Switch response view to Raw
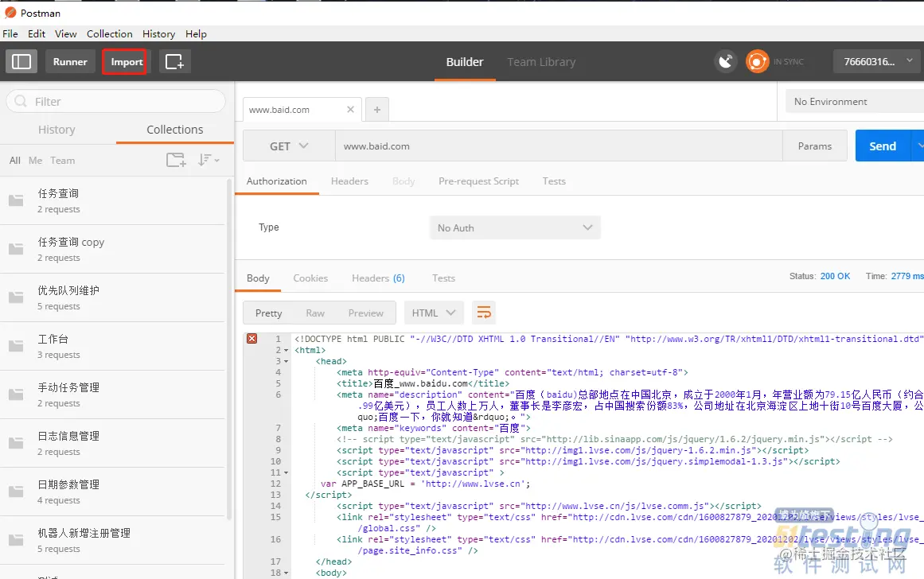 click(315, 313)
